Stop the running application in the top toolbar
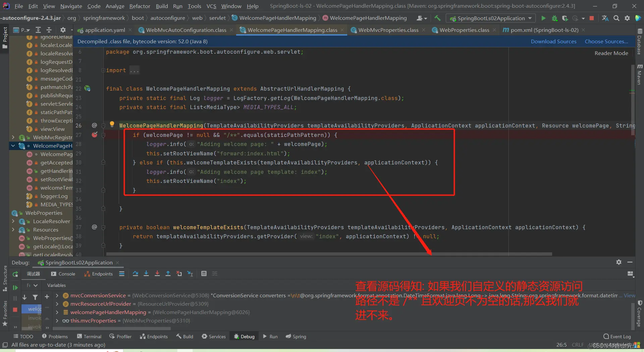644x352 pixels. (592, 18)
